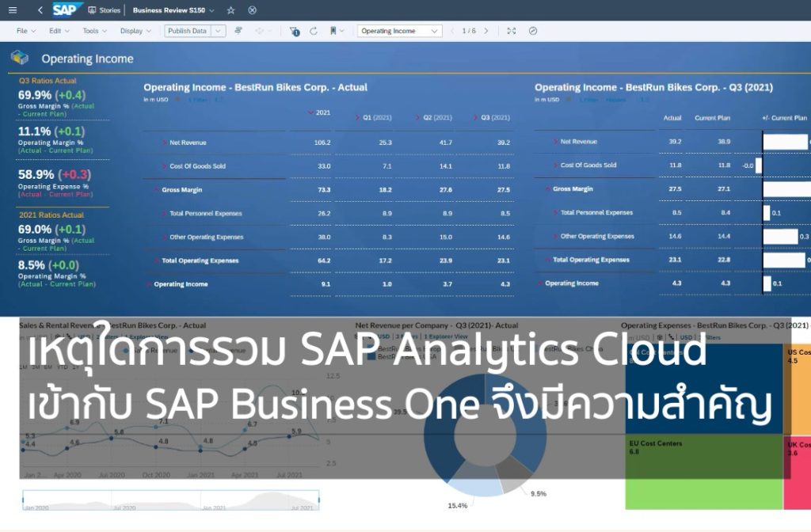The width and height of the screenshot is (811, 532).
Task: Expand Net Revenue row in Q3 (2021) table
Action: [555, 142]
